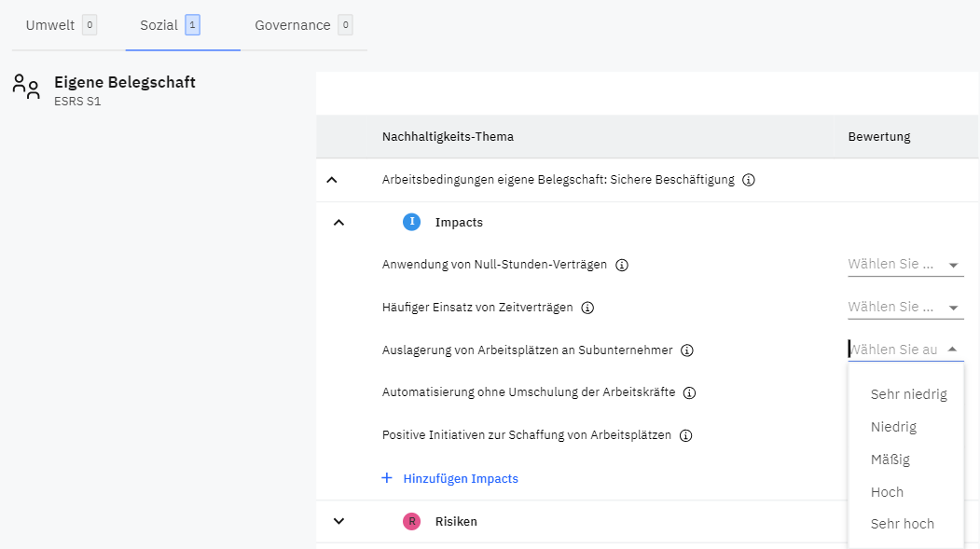Click info icon next to Null-Stunden-Verträgen

pos(622,265)
